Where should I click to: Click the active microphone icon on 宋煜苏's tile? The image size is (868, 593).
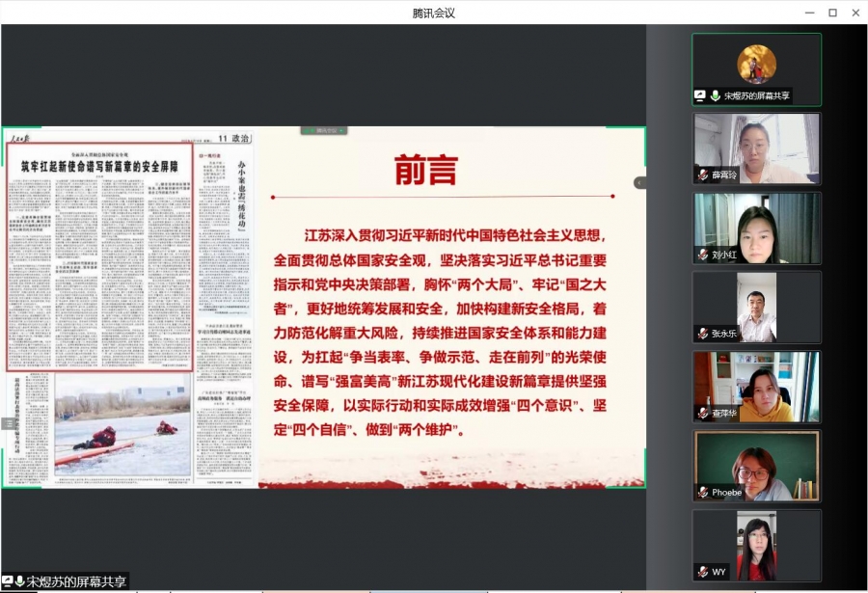point(716,94)
